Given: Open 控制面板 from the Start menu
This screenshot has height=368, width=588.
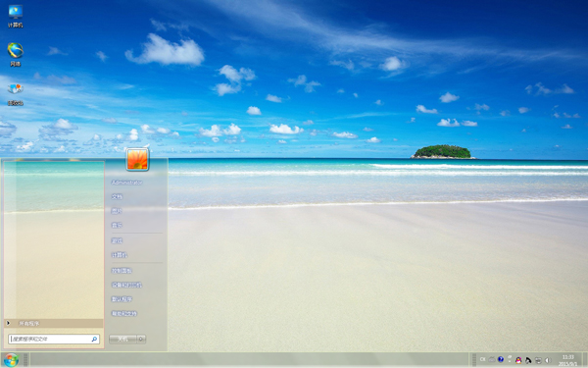Looking at the screenshot, I should [122, 271].
